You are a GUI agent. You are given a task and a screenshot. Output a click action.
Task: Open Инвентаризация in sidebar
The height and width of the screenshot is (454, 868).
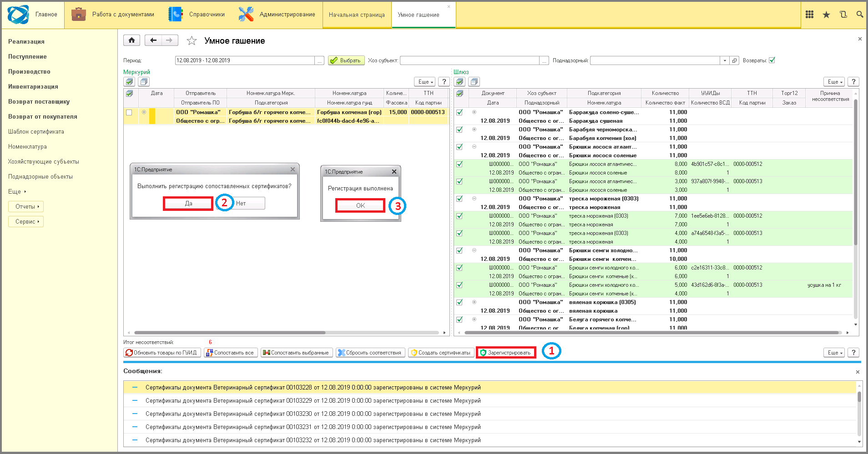33,86
